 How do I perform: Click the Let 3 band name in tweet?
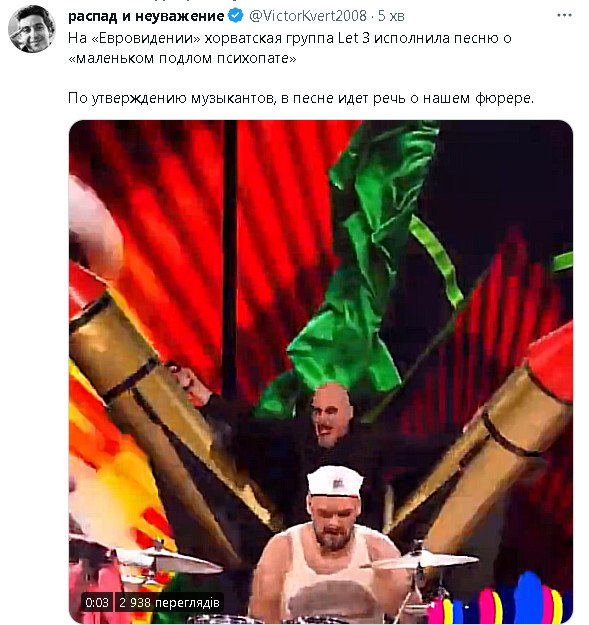354,38
